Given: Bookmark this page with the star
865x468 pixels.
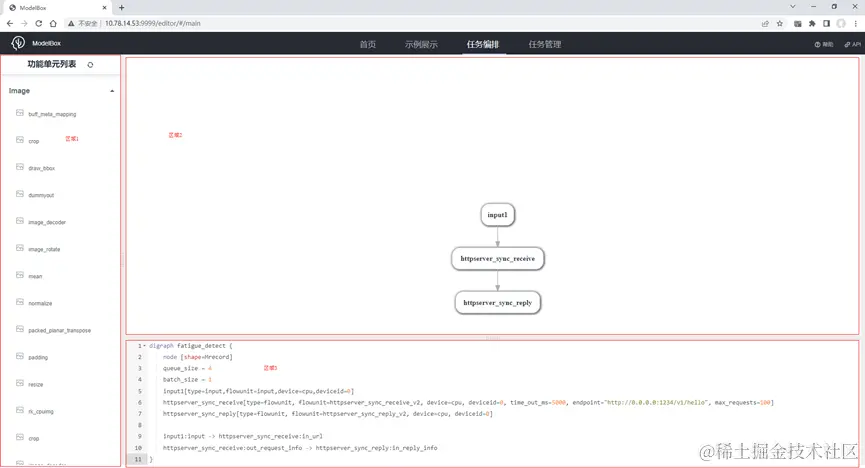Looking at the screenshot, I should (x=779, y=23).
